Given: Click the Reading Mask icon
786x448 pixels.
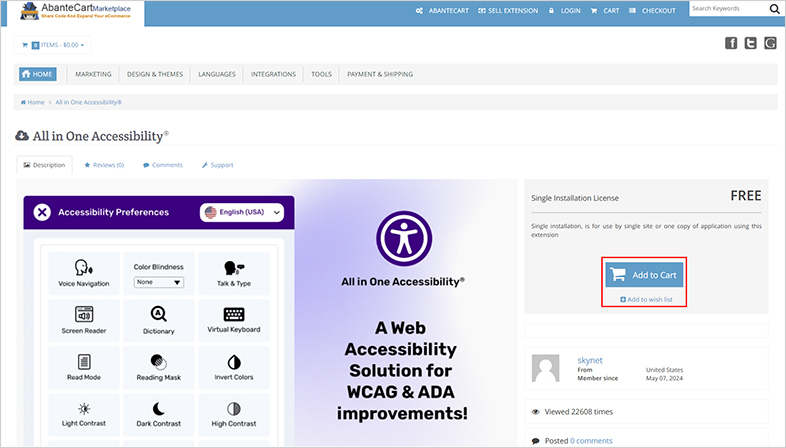Looking at the screenshot, I should [158, 361].
